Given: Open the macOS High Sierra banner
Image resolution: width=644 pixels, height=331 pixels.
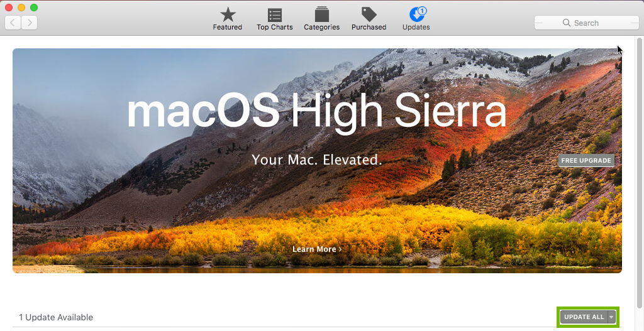Looking at the screenshot, I should point(317,161).
